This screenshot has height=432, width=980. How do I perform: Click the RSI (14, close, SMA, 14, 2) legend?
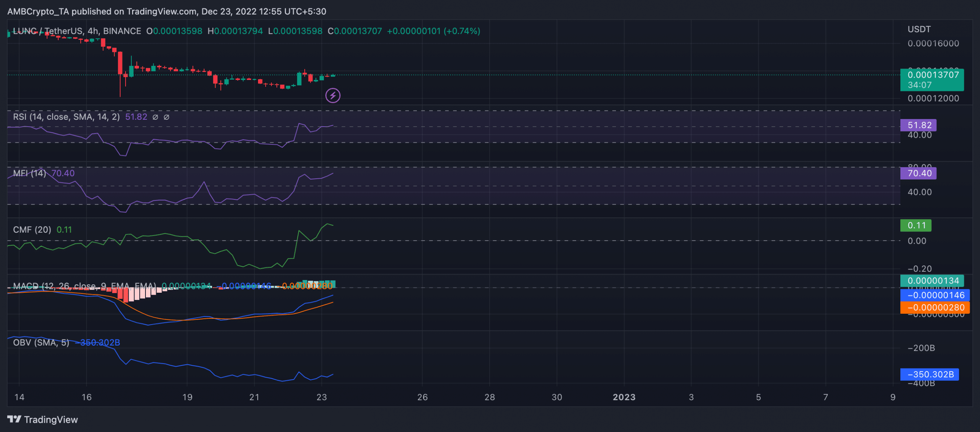pyautogui.click(x=66, y=117)
